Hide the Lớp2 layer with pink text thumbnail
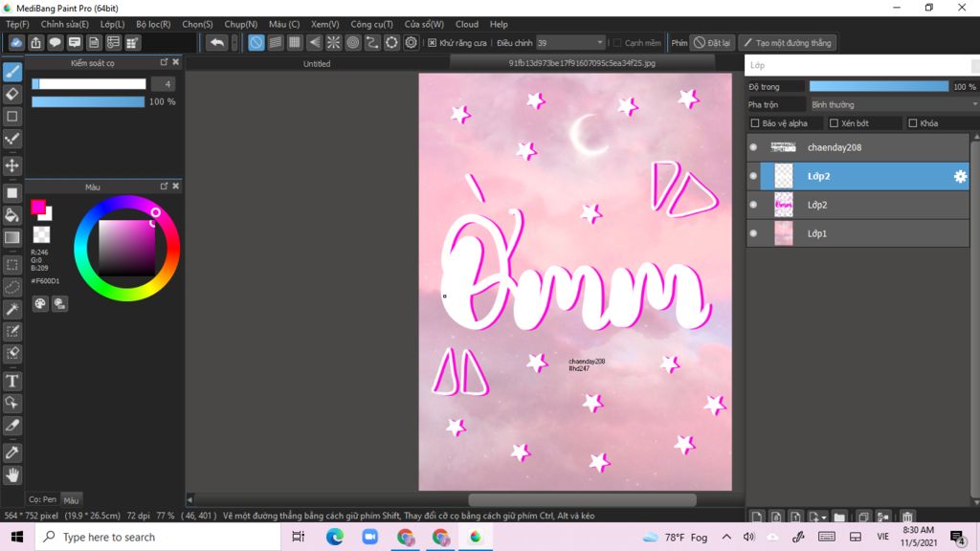 753,205
